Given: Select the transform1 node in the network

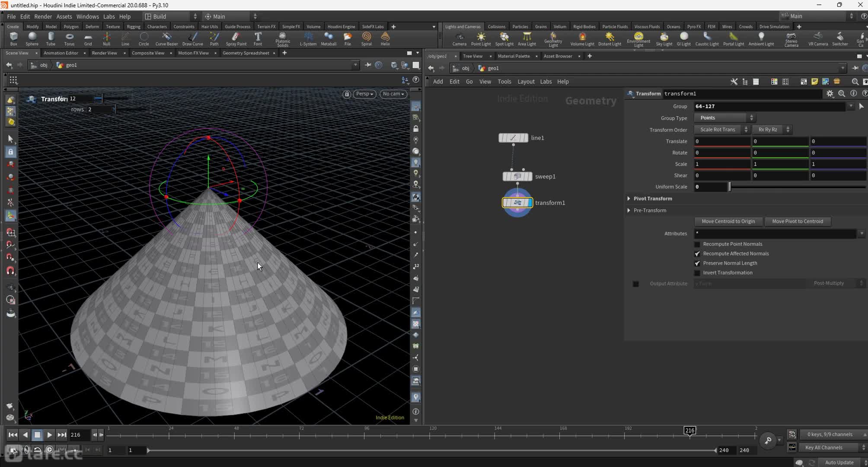Looking at the screenshot, I should pos(517,202).
